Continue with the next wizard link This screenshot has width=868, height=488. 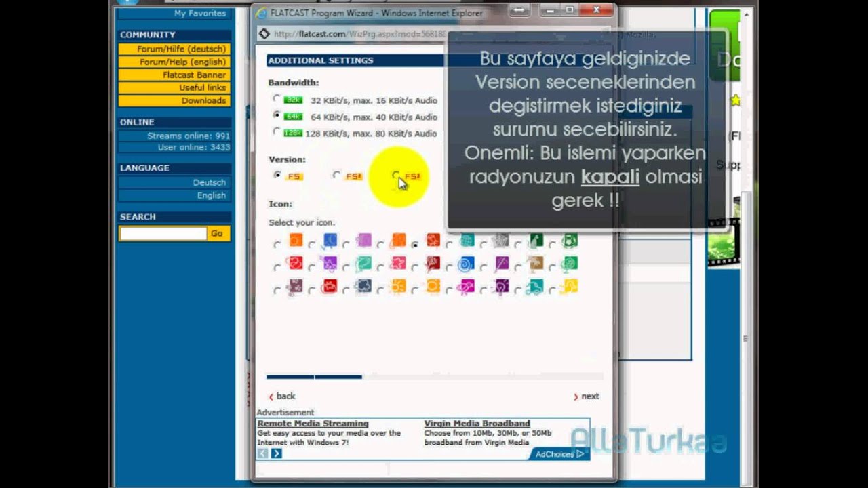pos(587,396)
